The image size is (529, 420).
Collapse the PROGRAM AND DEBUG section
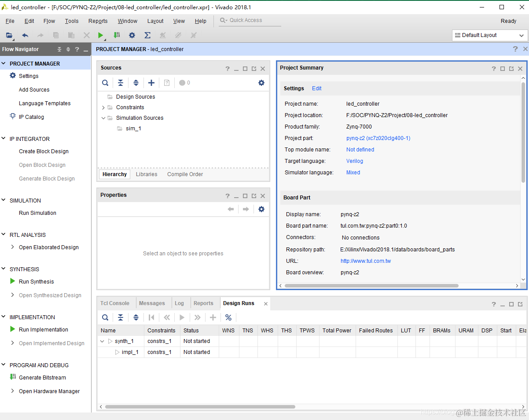[4, 365]
